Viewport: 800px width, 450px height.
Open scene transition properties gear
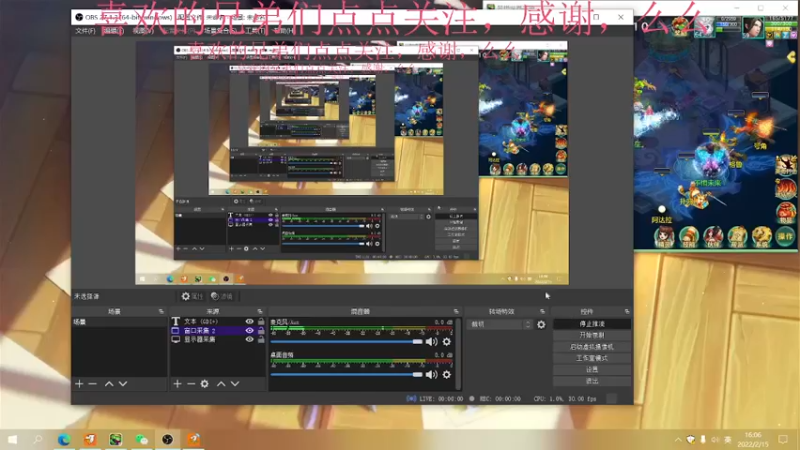(541, 324)
